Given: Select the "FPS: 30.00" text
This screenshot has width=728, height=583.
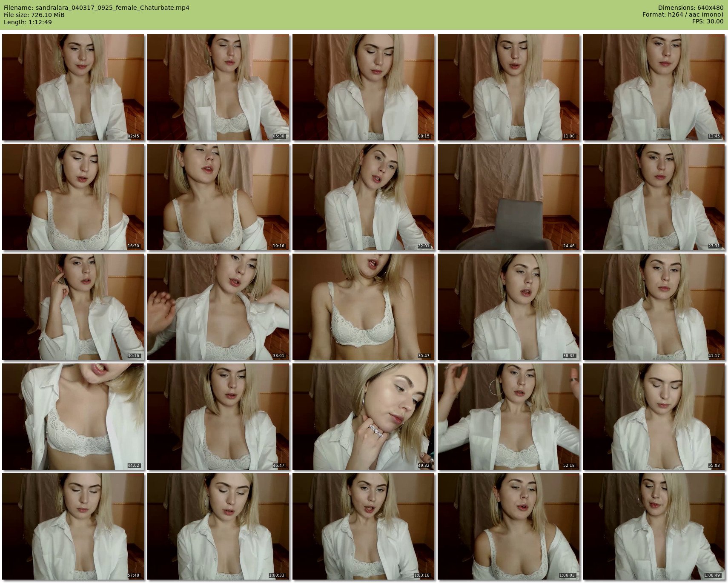Looking at the screenshot, I should coord(708,22).
